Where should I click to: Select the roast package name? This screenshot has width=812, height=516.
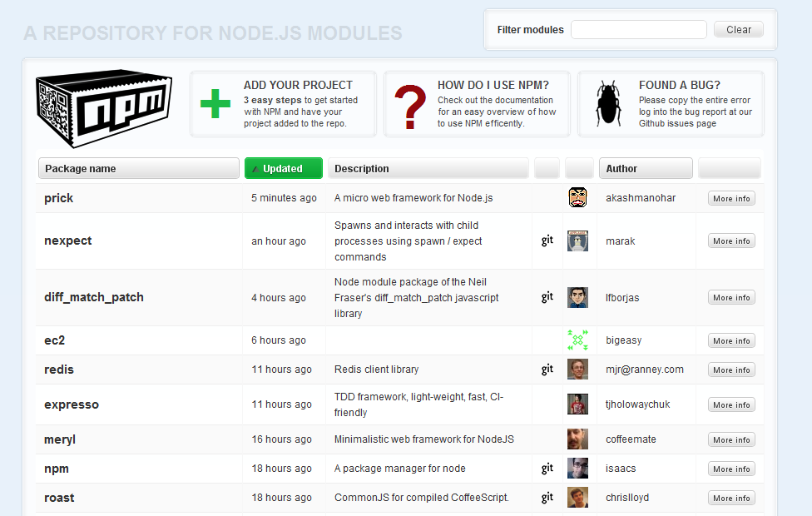tap(59, 498)
